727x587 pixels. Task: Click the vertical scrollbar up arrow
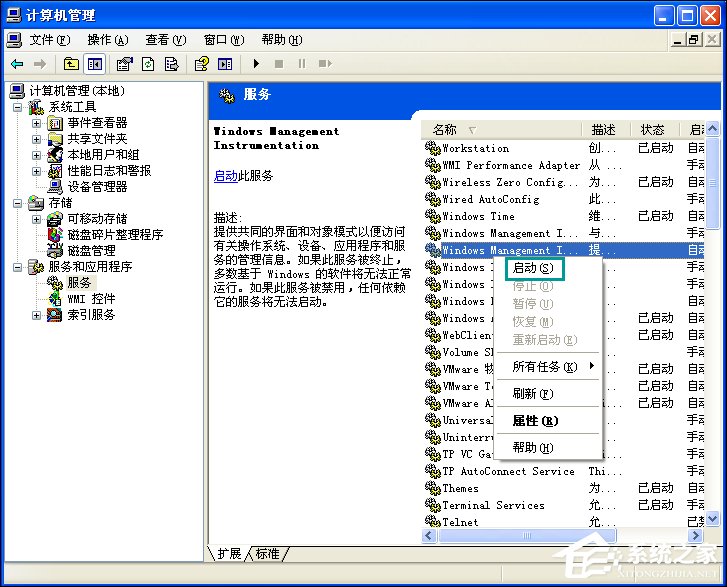(x=713, y=128)
